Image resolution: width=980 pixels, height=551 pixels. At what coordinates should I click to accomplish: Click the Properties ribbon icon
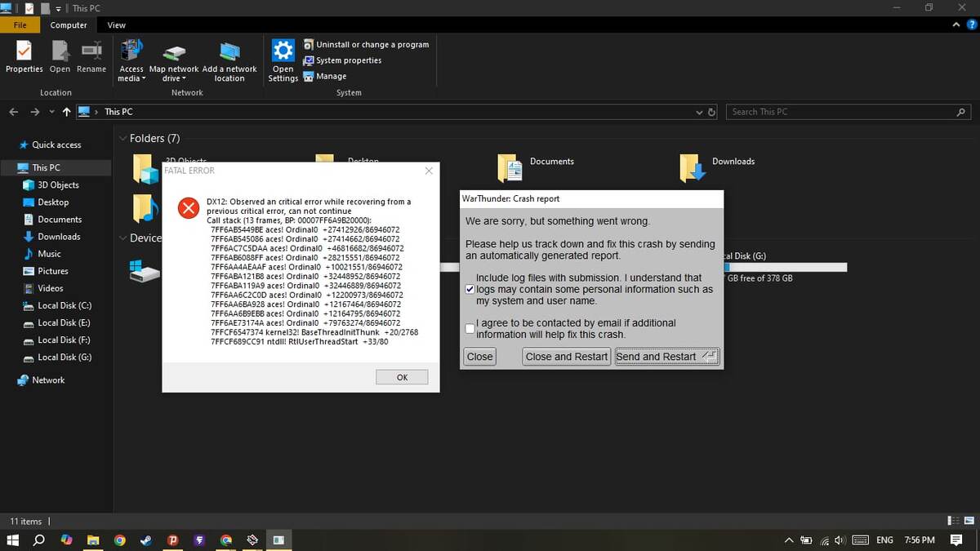coord(24,57)
